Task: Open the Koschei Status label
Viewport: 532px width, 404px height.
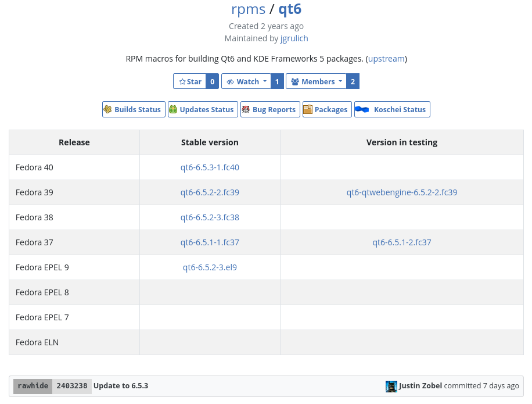Action: click(400, 110)
